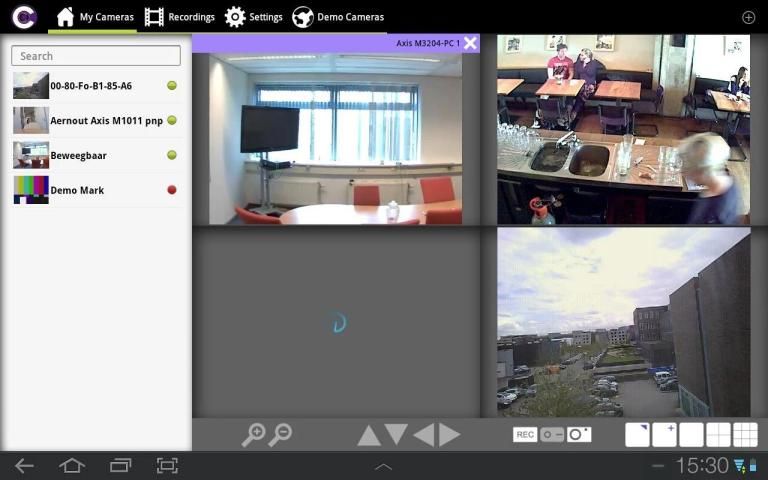Tilt camera up with the up arrow

(369, 435)
